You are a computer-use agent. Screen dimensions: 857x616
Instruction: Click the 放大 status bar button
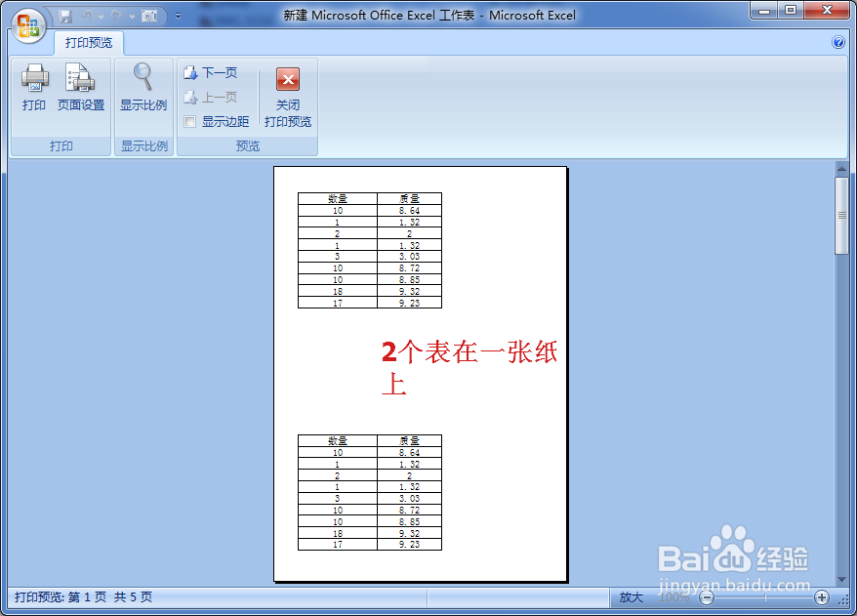(632, 597)
